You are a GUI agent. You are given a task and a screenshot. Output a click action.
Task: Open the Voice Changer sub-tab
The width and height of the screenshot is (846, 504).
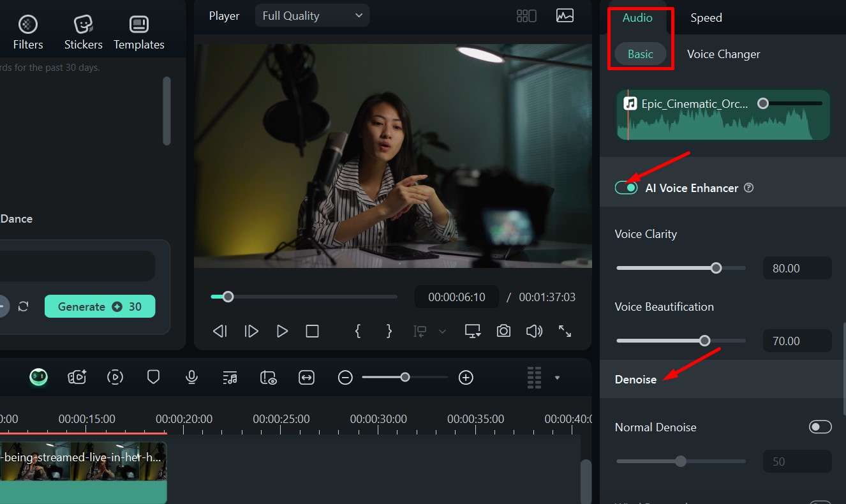(724, 54)
